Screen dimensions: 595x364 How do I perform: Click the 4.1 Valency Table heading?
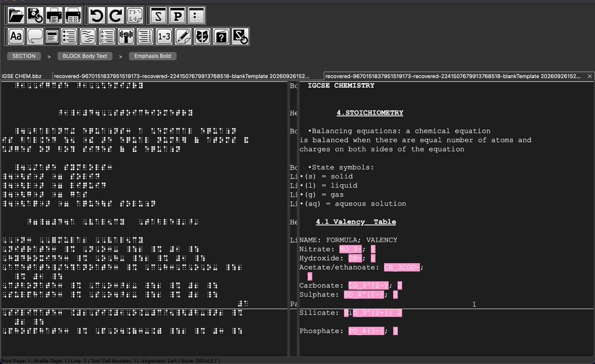(x=356, y=222)
